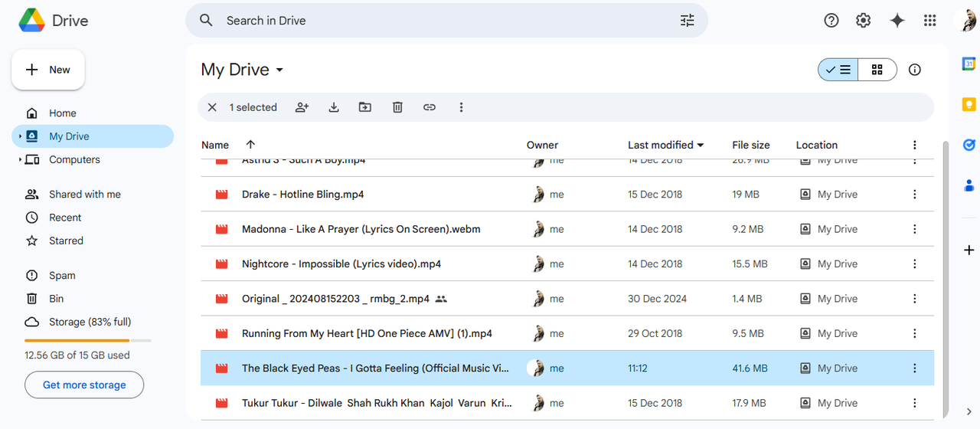The image size is (980, 429).
Task: Open Google Calendar in the side panel
Action: click(969, 64)
